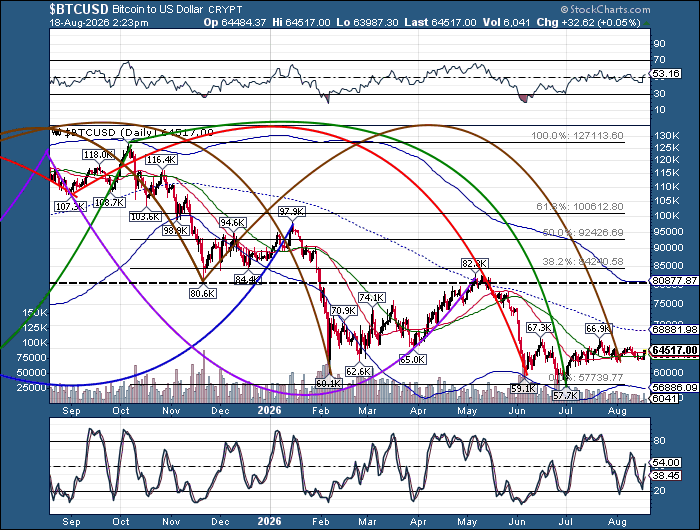Click the RSI 53.16 value label
The width and height of the screenshot is (700, 530).
(x=666, y=74)
